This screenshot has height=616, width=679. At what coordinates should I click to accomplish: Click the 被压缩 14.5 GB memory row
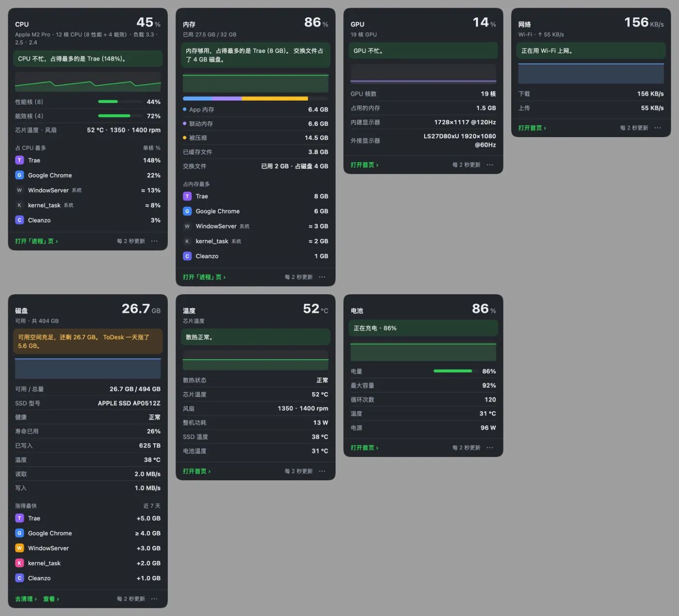[x=256, y=138]
